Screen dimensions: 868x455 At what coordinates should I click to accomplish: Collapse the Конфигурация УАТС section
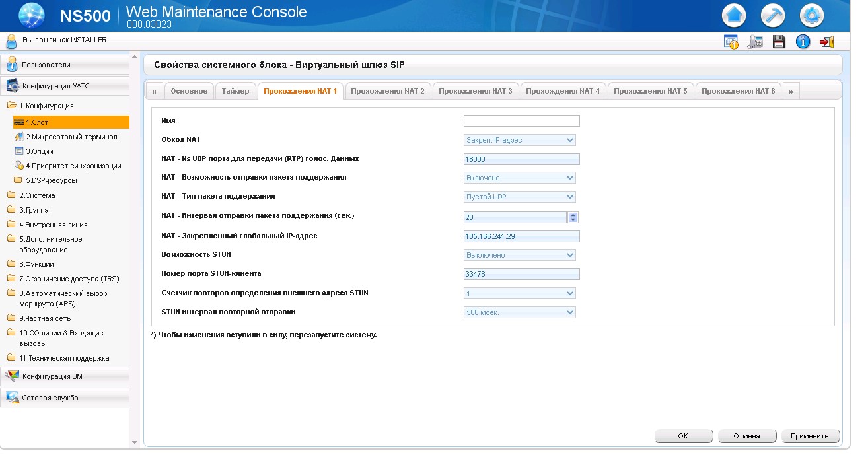(x=65, y=86)
